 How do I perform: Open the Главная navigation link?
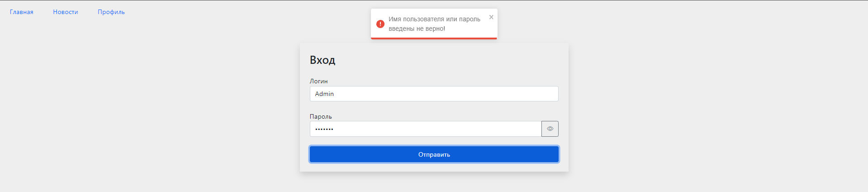22,12
